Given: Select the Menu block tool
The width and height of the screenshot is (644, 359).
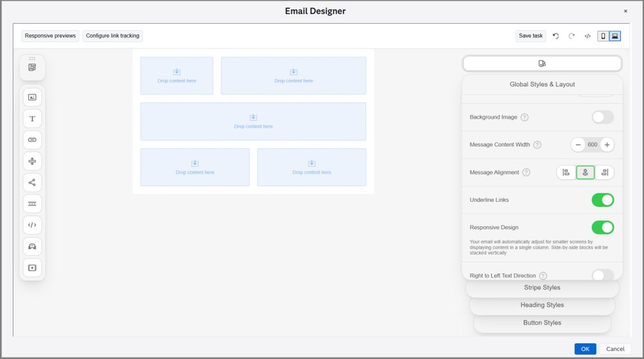Looking at the screenshot, I should [32, 204].
